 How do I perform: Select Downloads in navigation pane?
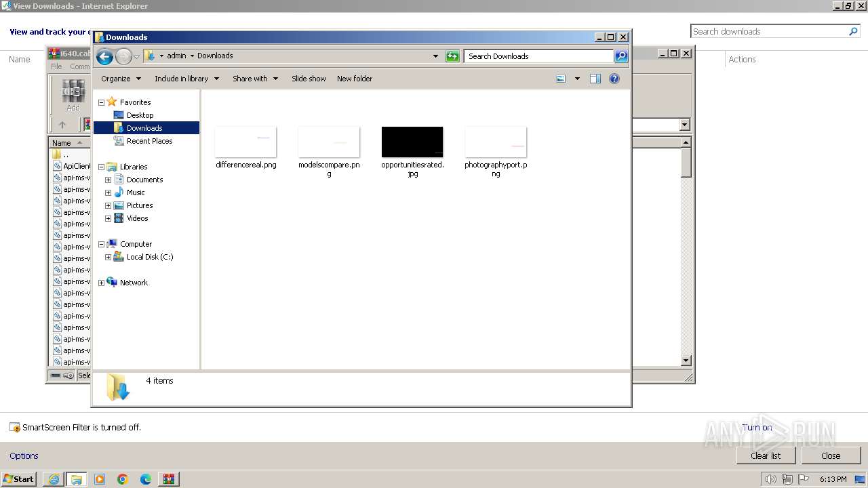[144, 128]
